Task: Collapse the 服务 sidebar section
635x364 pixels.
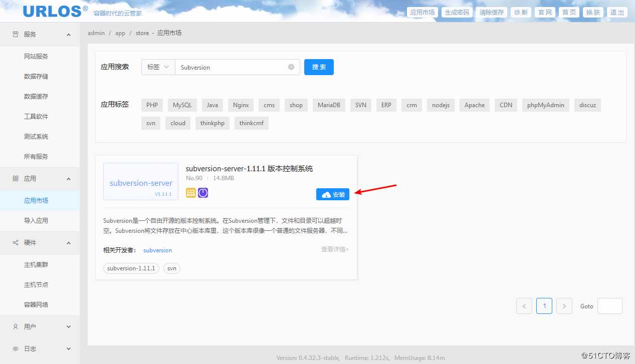Action: 69,35
